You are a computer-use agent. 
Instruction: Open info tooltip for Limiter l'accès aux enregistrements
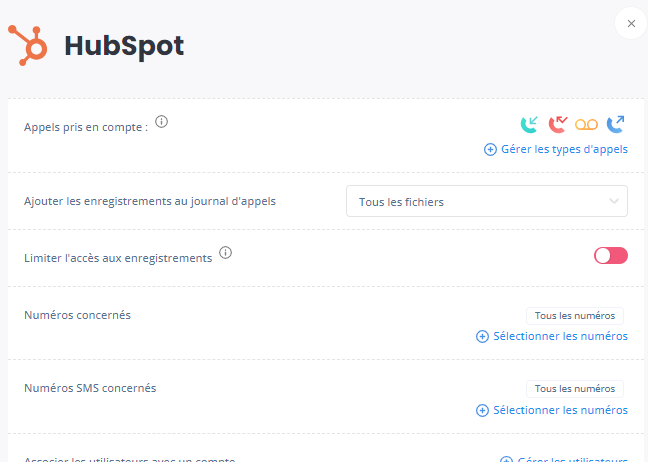(225, 252)
